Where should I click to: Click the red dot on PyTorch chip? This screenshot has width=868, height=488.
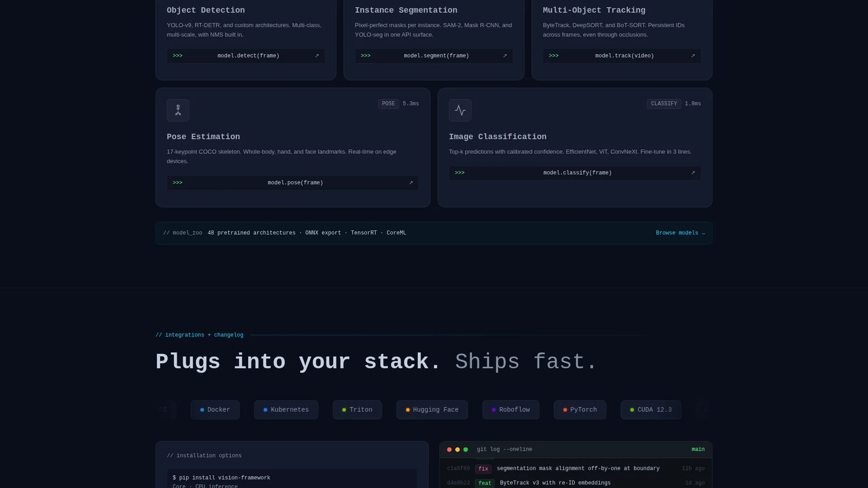pos(565,410)
